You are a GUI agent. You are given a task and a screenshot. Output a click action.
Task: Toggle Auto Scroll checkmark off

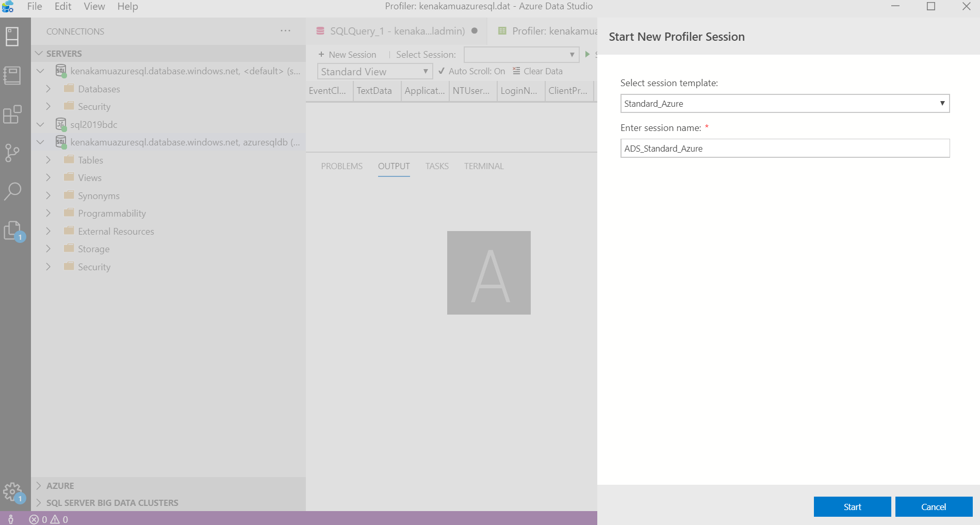[x=442, y=71]
